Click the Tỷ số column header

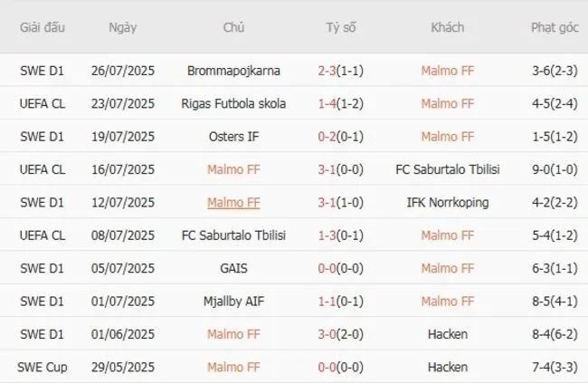[341, 27]
